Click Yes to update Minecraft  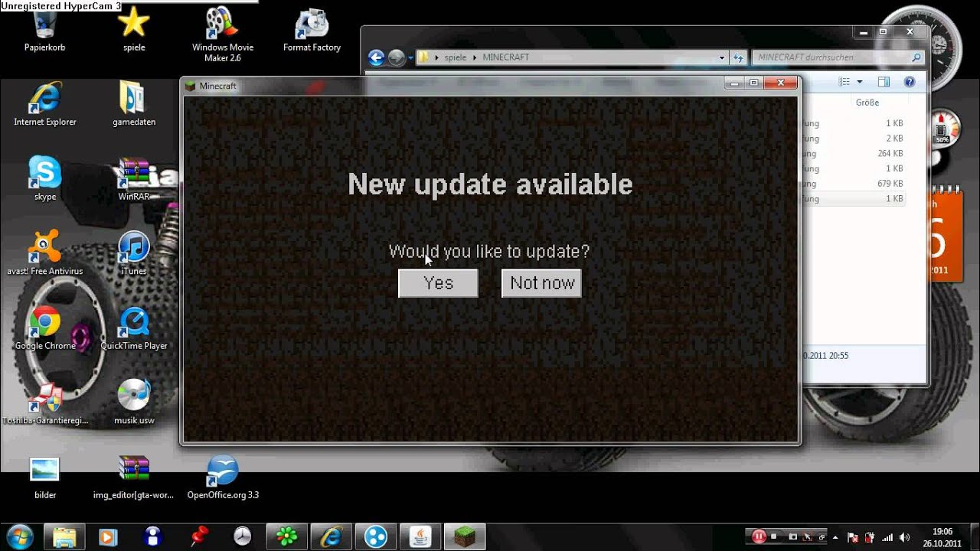click(x=438, y=283)
